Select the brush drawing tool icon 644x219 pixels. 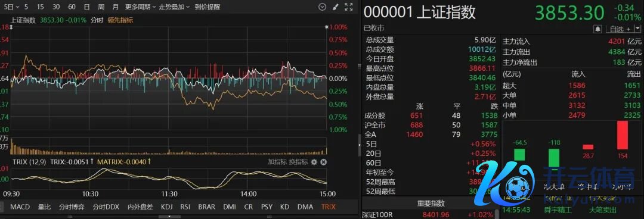(x=336, y=7)
